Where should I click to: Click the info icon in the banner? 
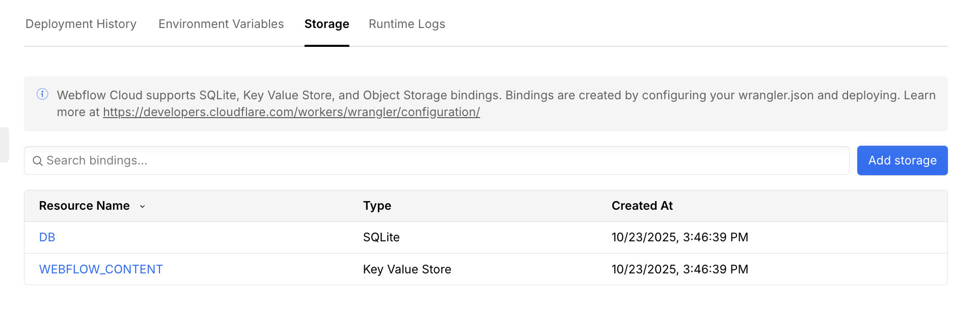(x=43, y=94)
